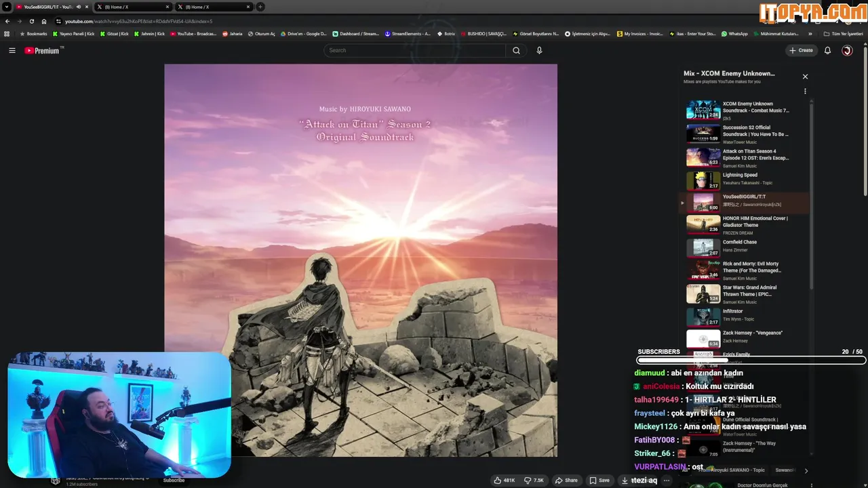Go forward with the browser forward arrow
Screen dimensions: 868x488
[19, 21]
